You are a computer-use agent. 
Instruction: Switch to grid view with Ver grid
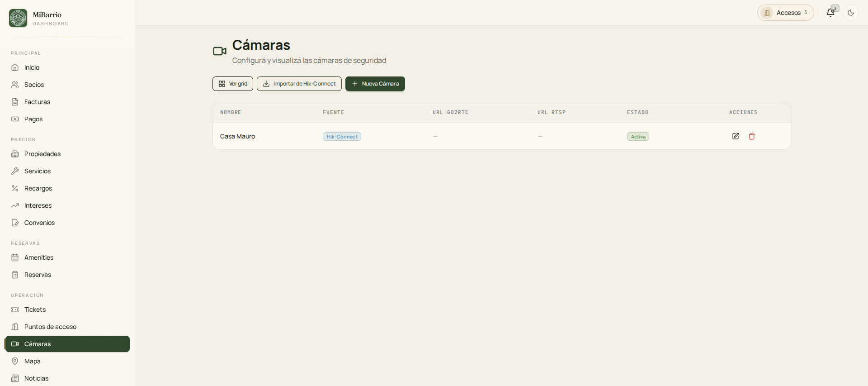[233, 84]
